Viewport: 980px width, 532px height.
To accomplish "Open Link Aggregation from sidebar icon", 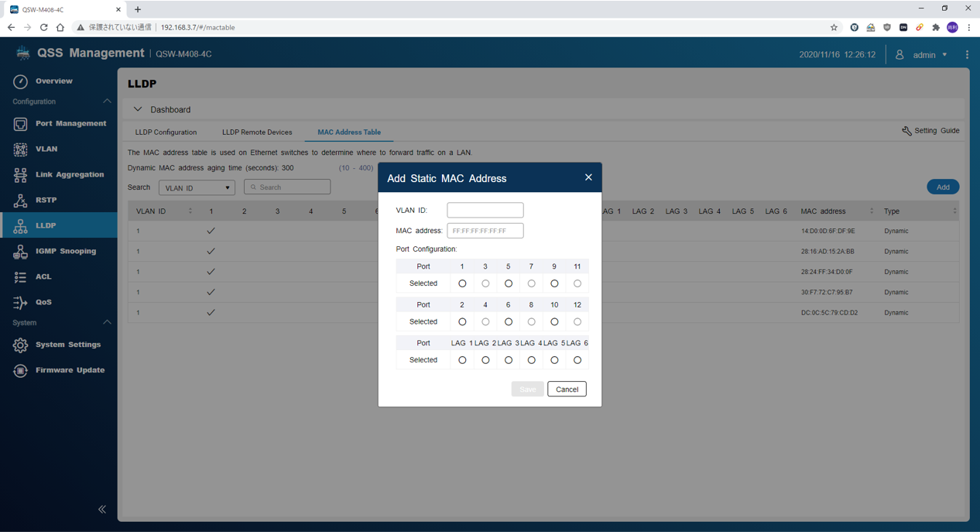I will (x=20, y=175).
